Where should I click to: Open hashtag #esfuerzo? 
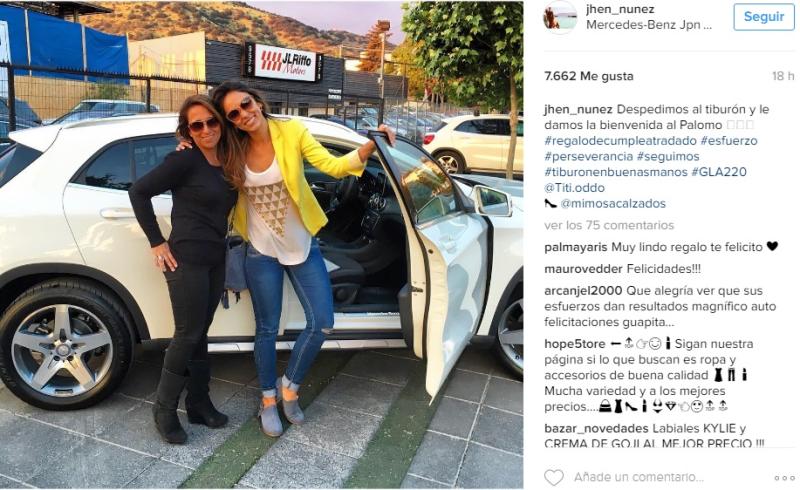click(x=729, y=141)
